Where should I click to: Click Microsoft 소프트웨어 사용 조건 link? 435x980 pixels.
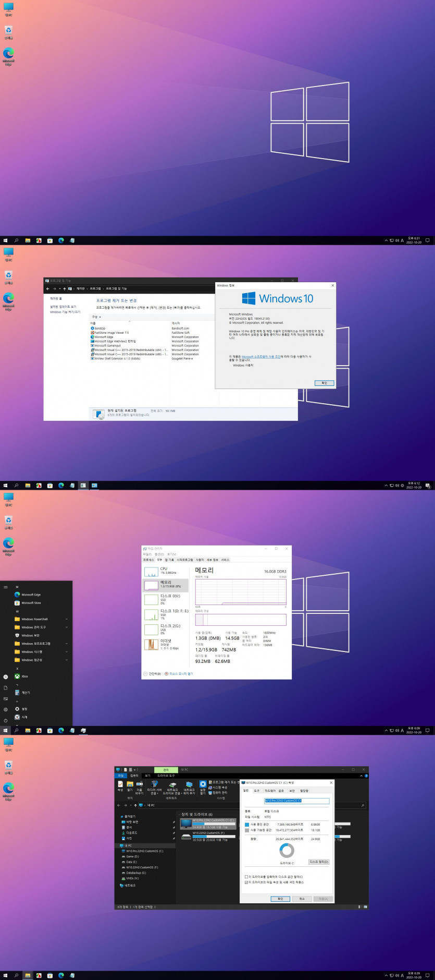pyautogui.click(x=261, y=357)
